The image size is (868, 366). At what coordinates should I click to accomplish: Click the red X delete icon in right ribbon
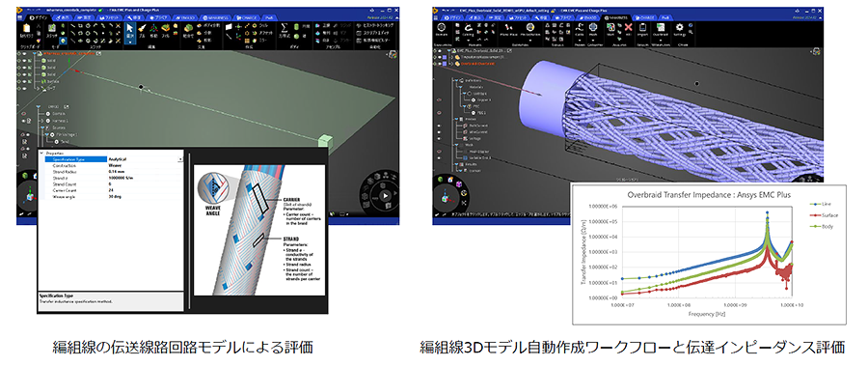628,27
